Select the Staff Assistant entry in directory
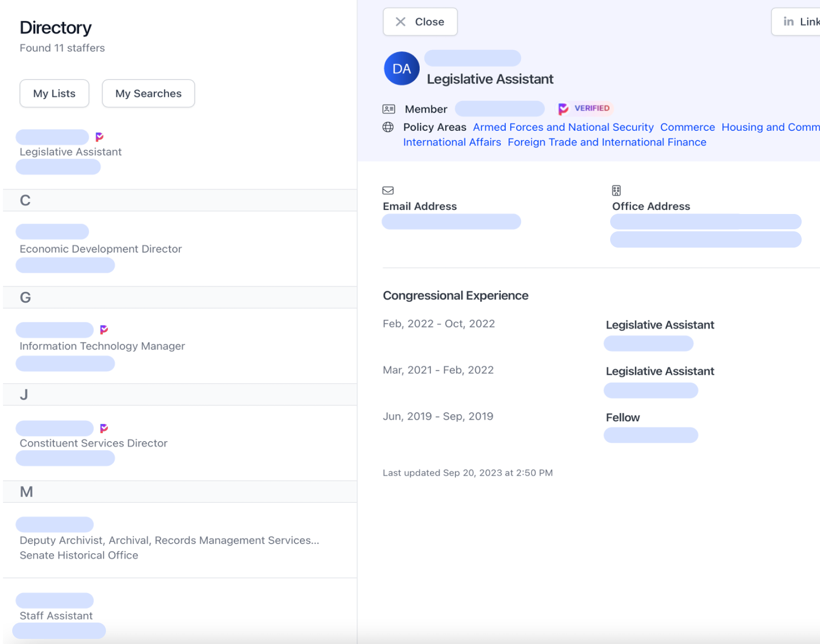820x644 pixels. pyautogui.click(x=56, y=615)
